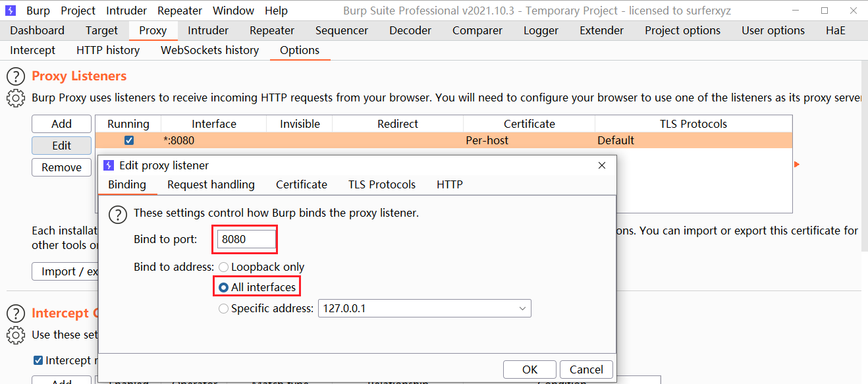Click the Intercept section help question-mark icon
The height and width of the screenshot is (384, 868).
pyautogui.click(x=16, y=314)
